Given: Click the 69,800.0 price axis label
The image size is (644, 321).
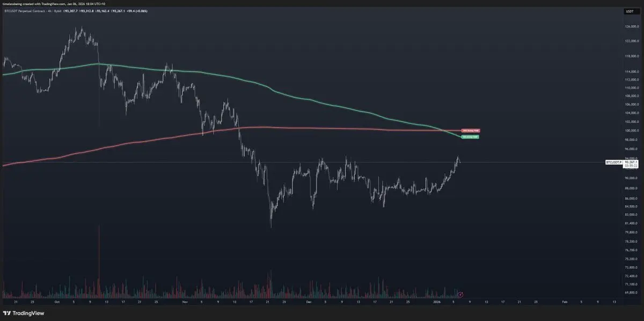Looking at the screenshot, I should [x=631, y=293].
